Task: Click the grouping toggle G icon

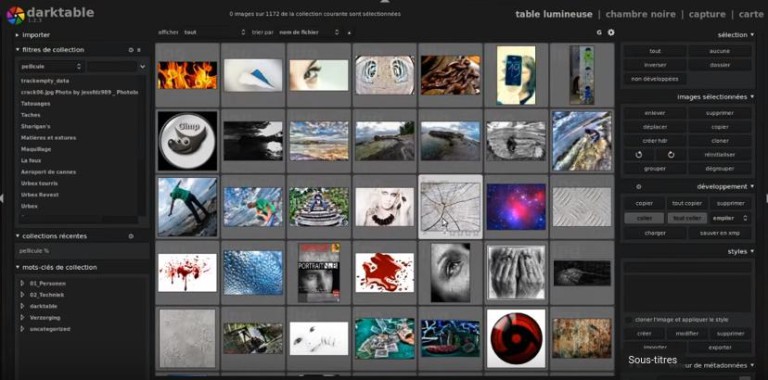Action: click(599, 32)
